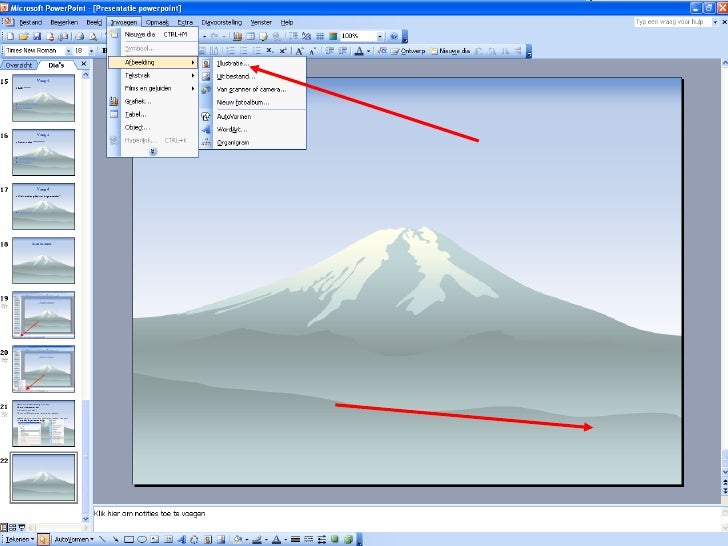Select the Arrow tool in drawing toolbar
Viewport: 728px width, 546px height.
pyautogui.click(x=115, y=539)
